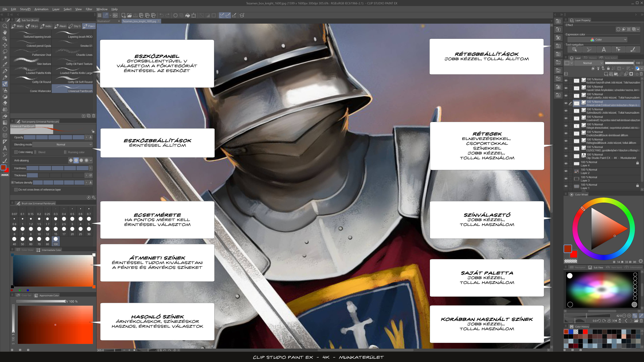Pick blue swatch in Color History

[x=571, y=332]
